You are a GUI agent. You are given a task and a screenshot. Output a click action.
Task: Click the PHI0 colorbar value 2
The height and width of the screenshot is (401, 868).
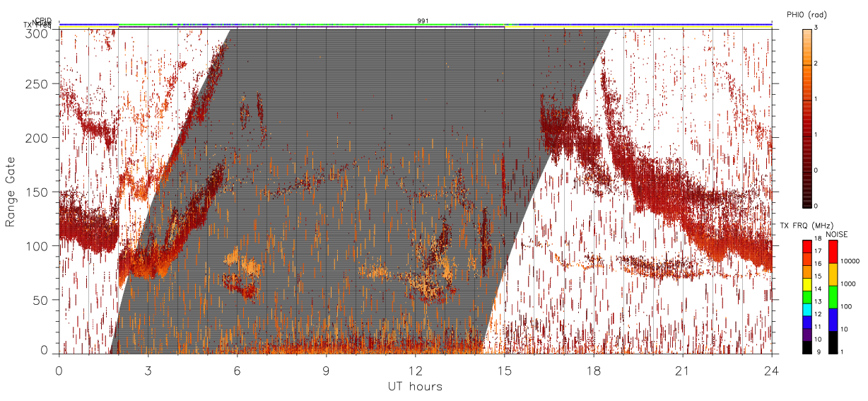coord(814,64)
